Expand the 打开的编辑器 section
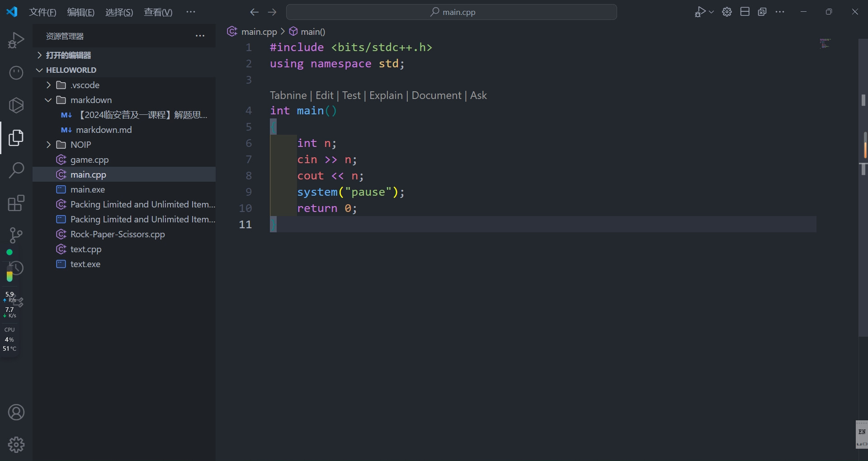 click(68, 55)
